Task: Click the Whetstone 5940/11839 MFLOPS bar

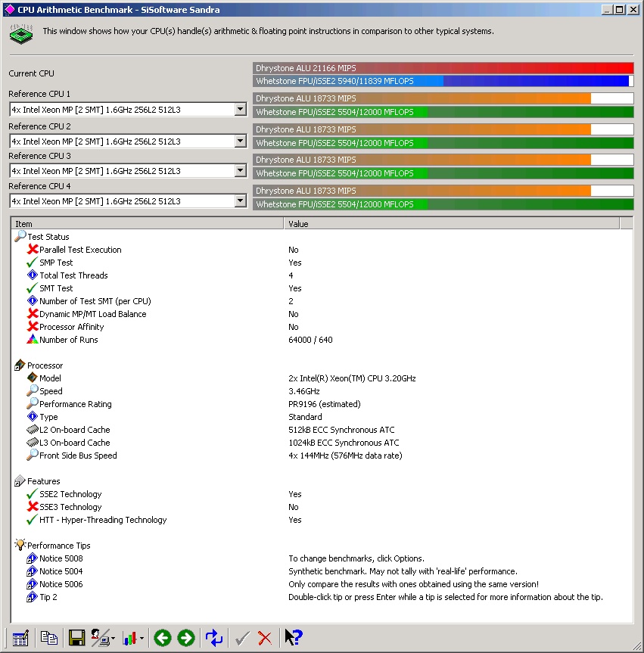Action: point(443,81)
